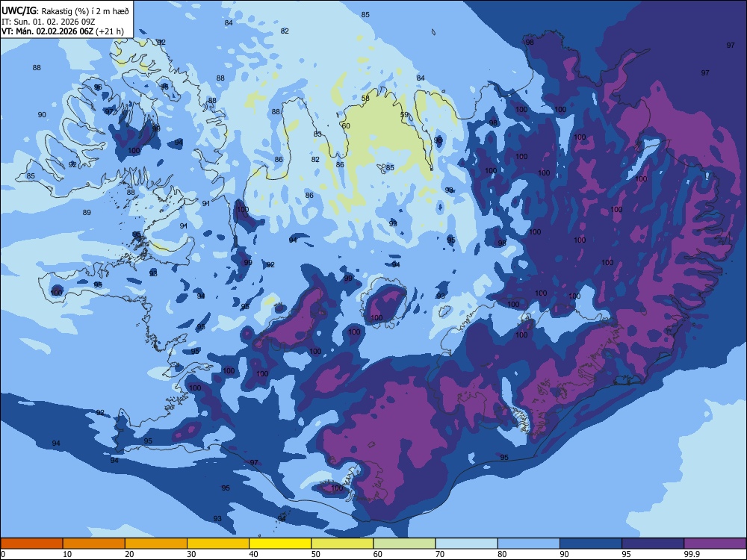Click the '58' humidity value on map
The height and width of the screenshot is (560, 747).
365,98
